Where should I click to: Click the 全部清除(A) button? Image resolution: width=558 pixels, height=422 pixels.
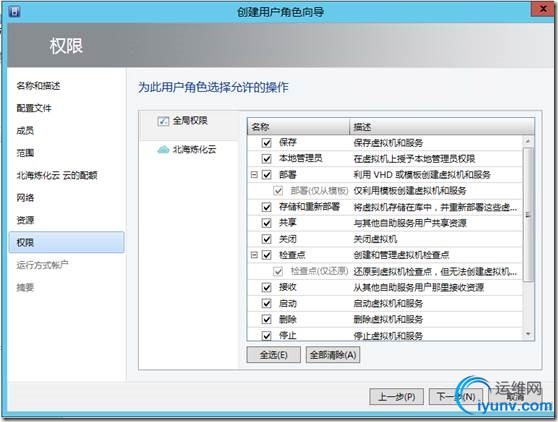tap(333, 355)
